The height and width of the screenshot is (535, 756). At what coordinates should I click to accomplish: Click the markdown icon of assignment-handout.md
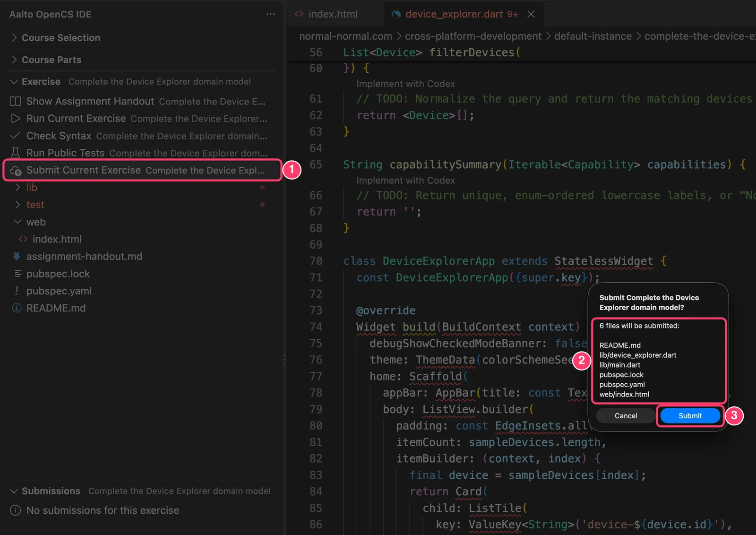[17, 256]
